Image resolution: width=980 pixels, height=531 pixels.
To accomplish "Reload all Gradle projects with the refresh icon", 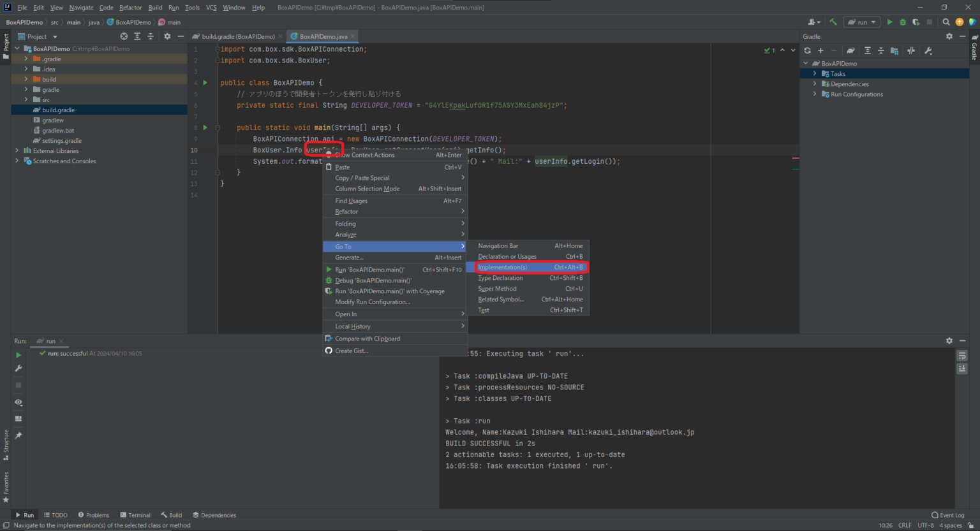I will [808, 50].
